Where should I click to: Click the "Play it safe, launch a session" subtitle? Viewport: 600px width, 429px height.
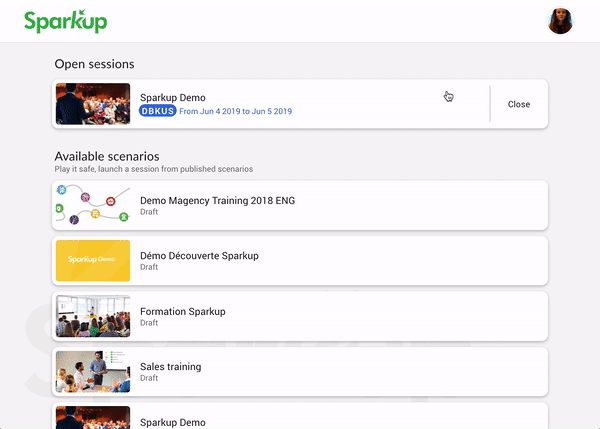154,169
